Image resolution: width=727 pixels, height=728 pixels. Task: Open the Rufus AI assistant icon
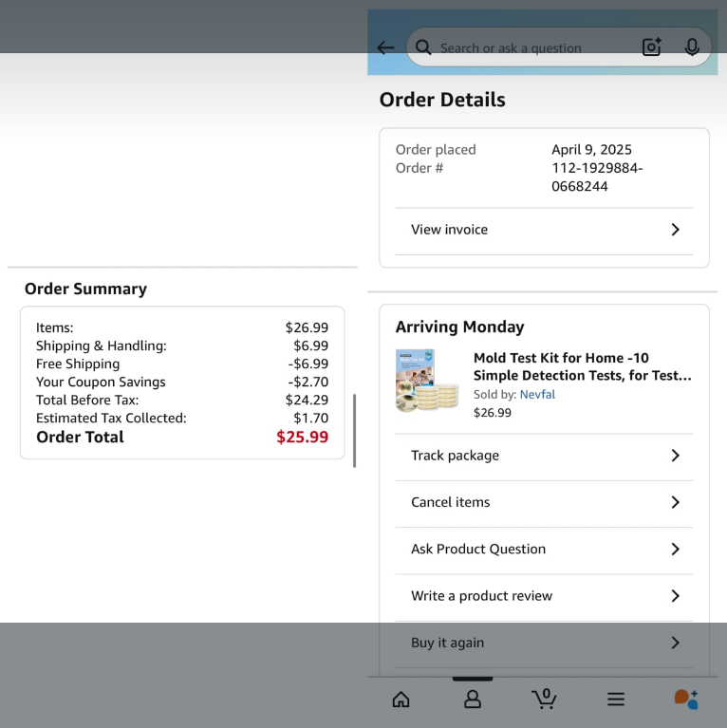pyautogui.click(x=686, y=700)
